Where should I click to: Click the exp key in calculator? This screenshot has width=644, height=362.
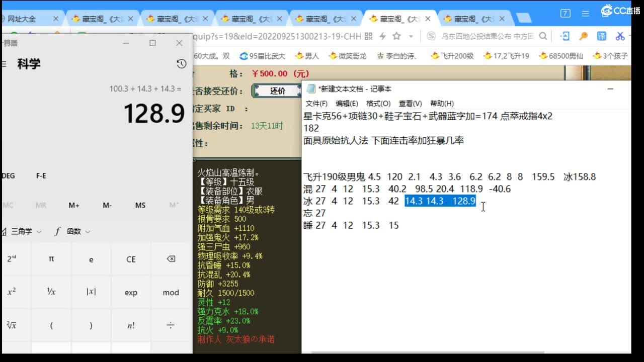131,292
